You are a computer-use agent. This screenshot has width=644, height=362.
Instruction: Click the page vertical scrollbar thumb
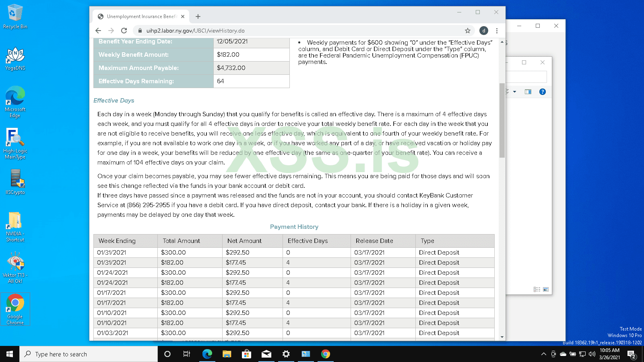502,120
